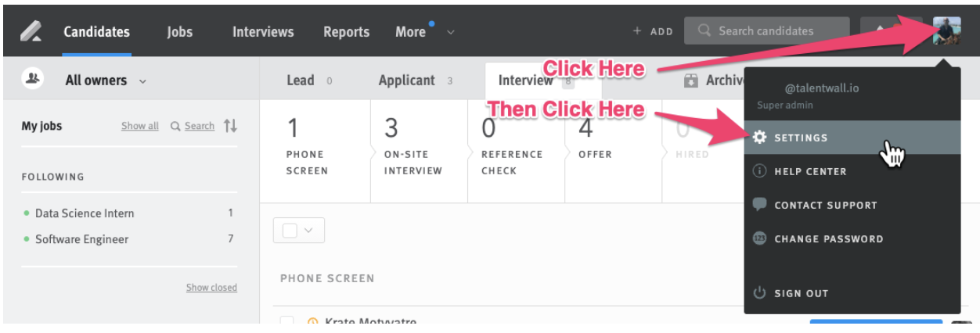
Task: Click the Change Password icon
Action: tap(759, 238)
